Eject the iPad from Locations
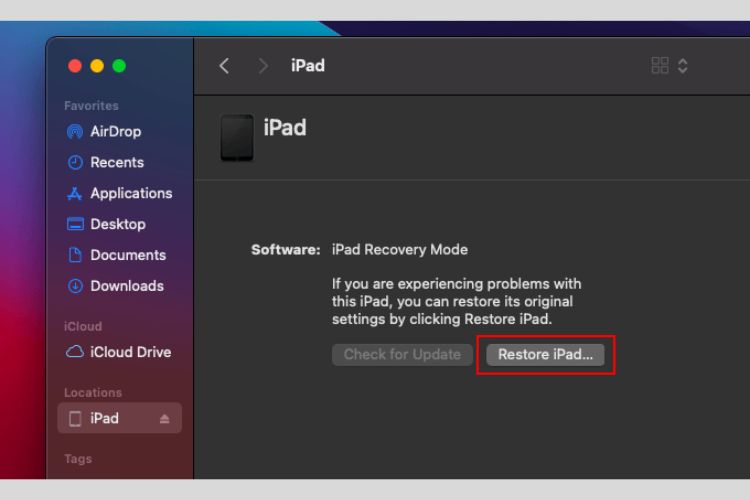Image resolution: width=750 pixels, height=500 pixels. 165,419
